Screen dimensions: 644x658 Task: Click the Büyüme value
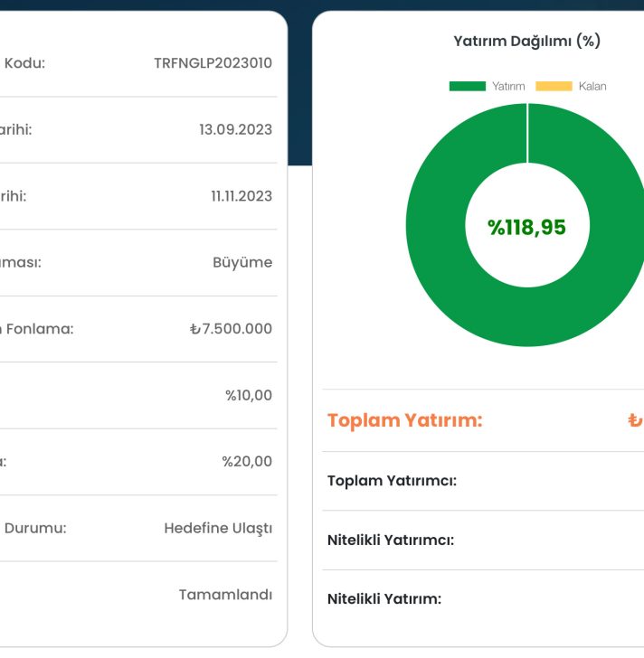[x=242, y=262]
